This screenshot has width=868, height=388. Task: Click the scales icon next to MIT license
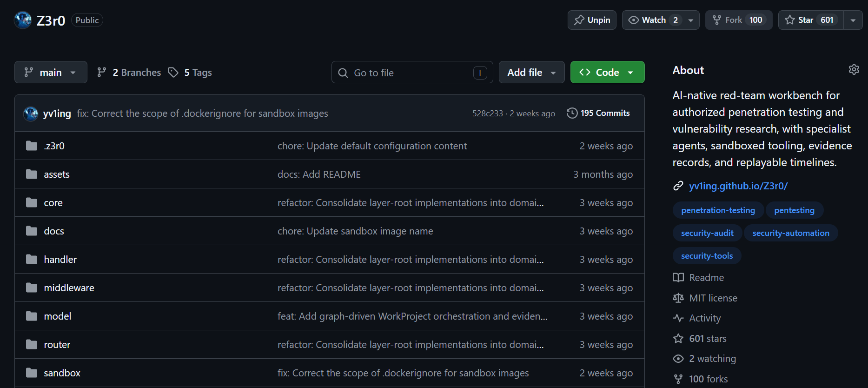coord(678,298)
